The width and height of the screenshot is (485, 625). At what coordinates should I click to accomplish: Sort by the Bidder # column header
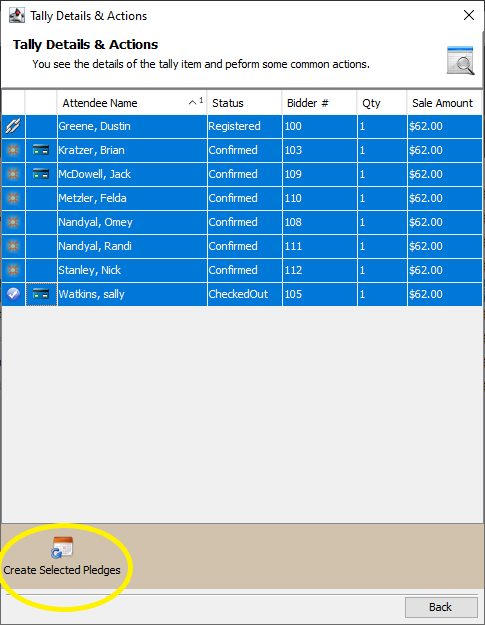point(319,103)
